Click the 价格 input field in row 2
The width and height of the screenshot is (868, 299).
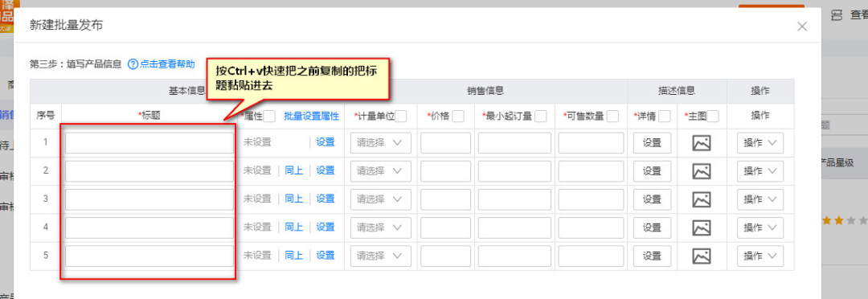[445, 171]
